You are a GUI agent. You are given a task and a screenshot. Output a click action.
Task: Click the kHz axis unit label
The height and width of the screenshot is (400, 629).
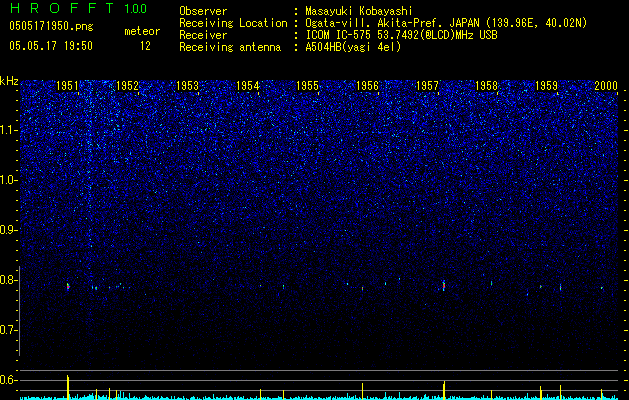tap(9, 81)
